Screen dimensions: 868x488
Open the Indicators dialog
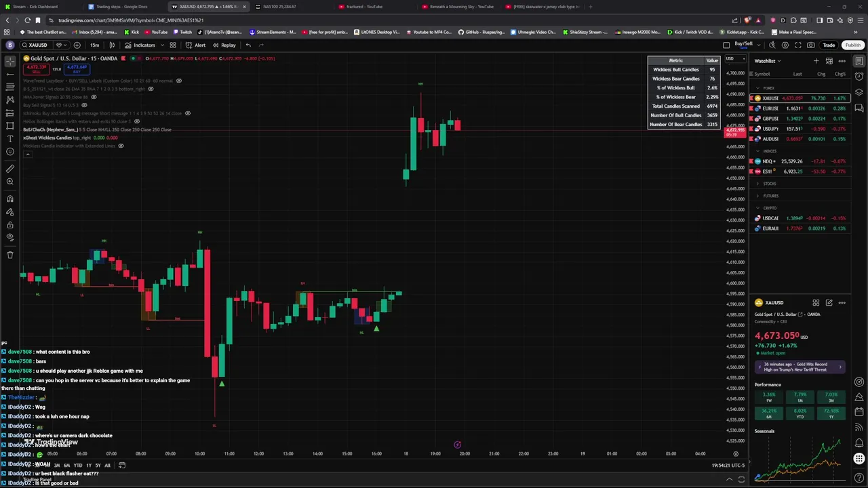(140, 45)
